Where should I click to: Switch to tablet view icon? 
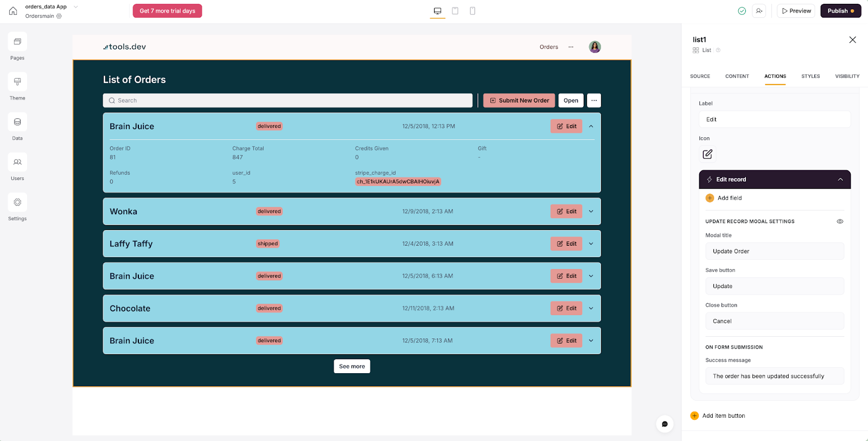[455, 11]
